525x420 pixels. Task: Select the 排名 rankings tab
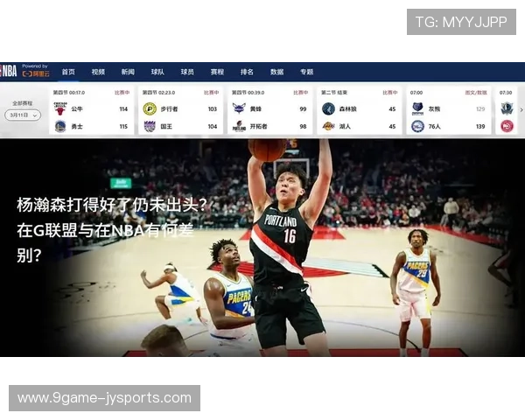pyautogui.click(x=247, y=72)
